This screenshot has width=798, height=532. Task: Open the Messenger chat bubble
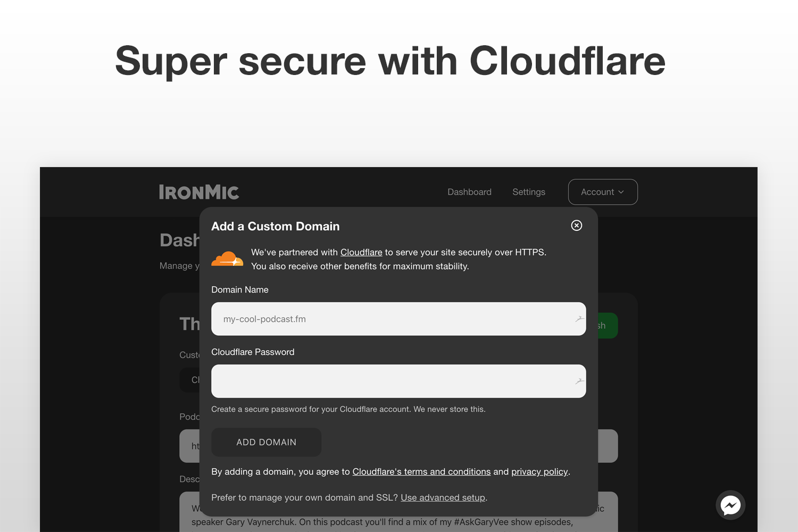730,505
